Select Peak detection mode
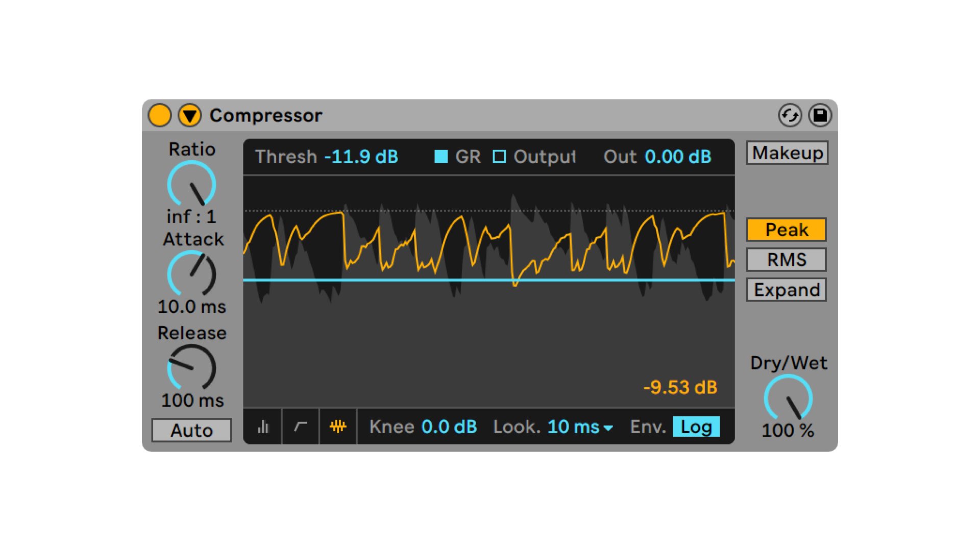The height and width of the screenshot is (551, 980). [x=787, y=230]
